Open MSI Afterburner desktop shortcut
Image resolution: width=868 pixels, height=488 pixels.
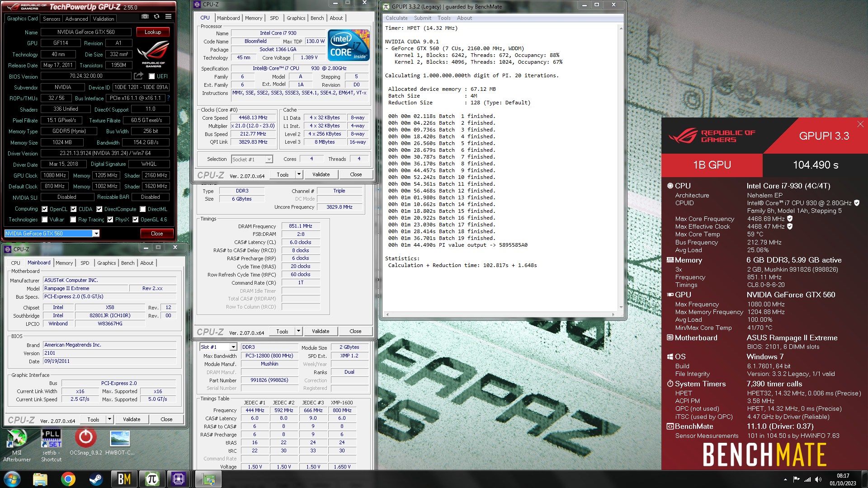click(x=17, y=446)
